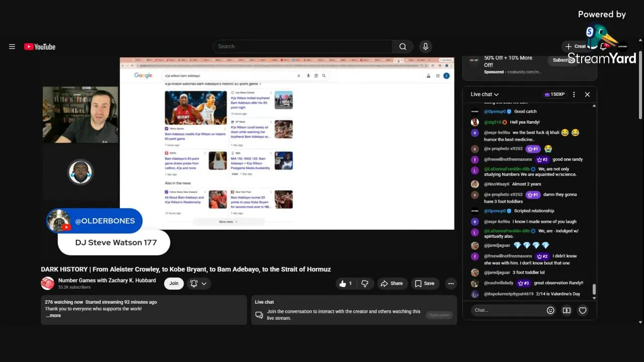The width and height of the screenshot is (644, 362).
Task: Click @NooWaayK 'Almost 2 years' message
Action: tap(527, 184)
